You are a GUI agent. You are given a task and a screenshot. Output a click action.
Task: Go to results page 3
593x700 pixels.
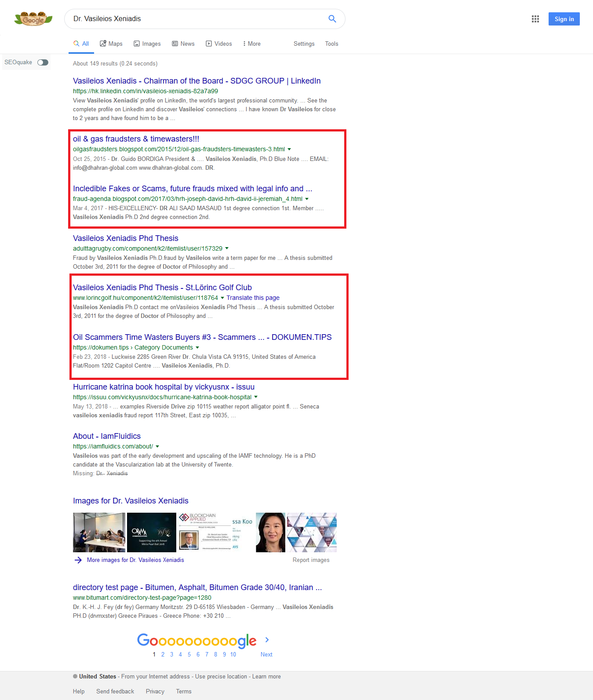pyautogui.click(x=171, y=654)
